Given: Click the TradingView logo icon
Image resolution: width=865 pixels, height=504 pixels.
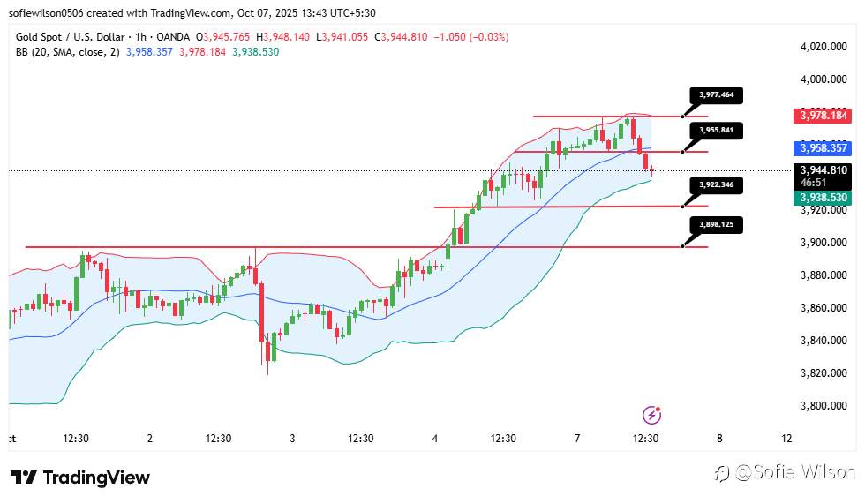Looking at the screenshot, I should pos(24,478).
